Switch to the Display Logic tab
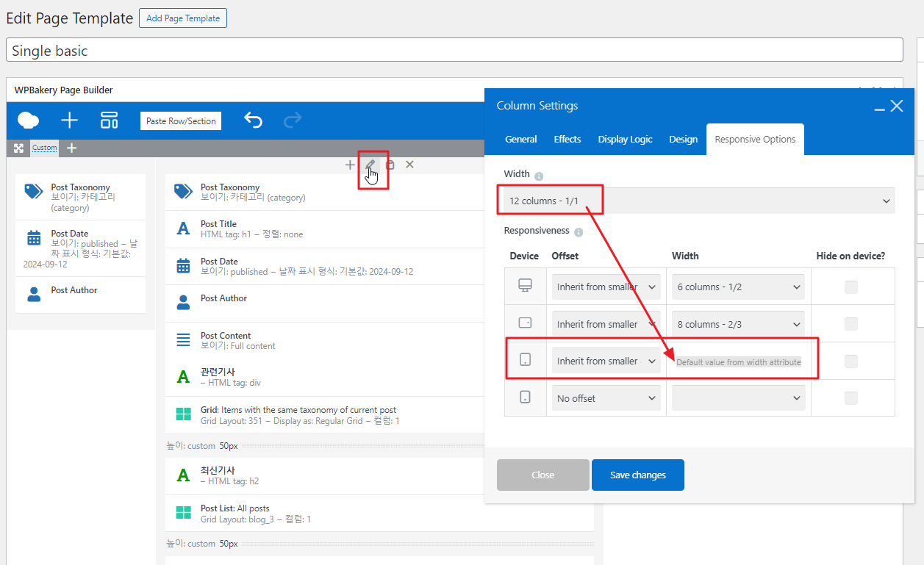This screenshot has height=565, width=924. [x=625, y=140]
